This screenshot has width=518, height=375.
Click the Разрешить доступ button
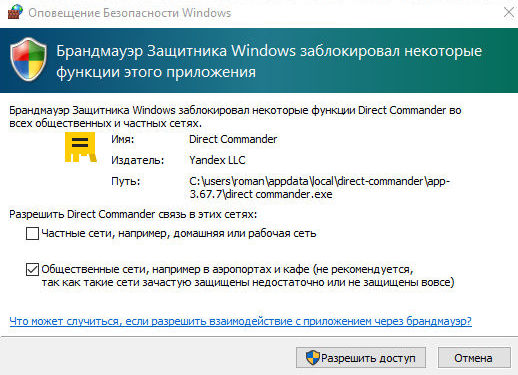click(361, 358)
